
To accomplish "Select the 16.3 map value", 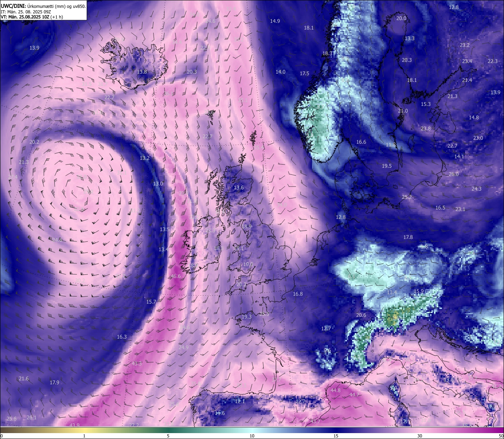I will (122, 337).
